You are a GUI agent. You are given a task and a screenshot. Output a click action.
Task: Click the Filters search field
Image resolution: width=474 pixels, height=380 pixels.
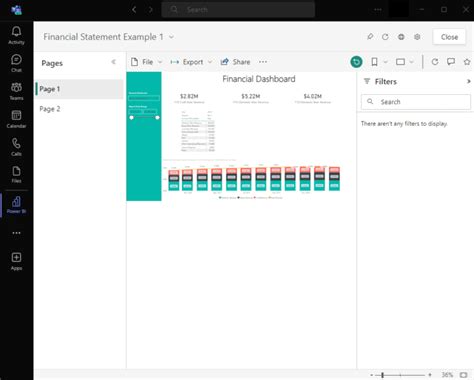pos(416,102)
